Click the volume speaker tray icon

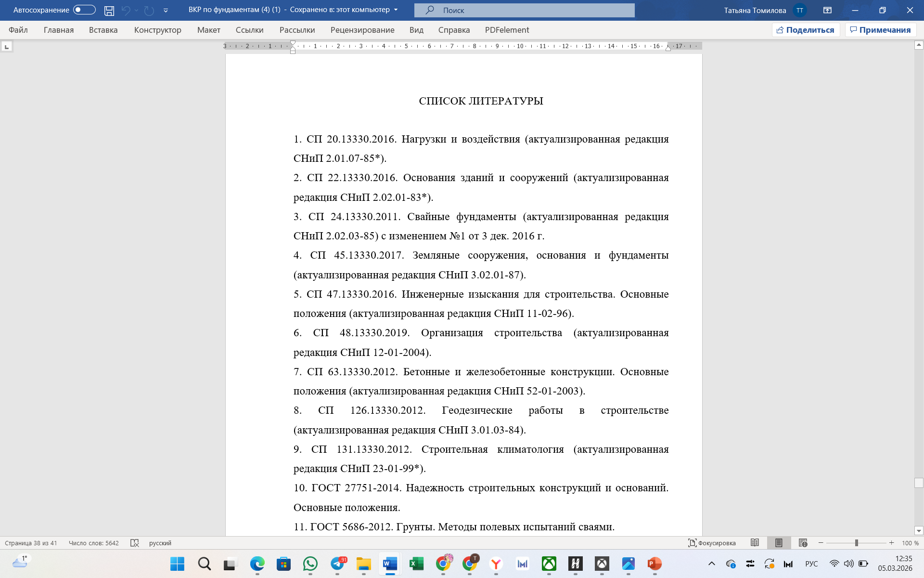(849, 564)
